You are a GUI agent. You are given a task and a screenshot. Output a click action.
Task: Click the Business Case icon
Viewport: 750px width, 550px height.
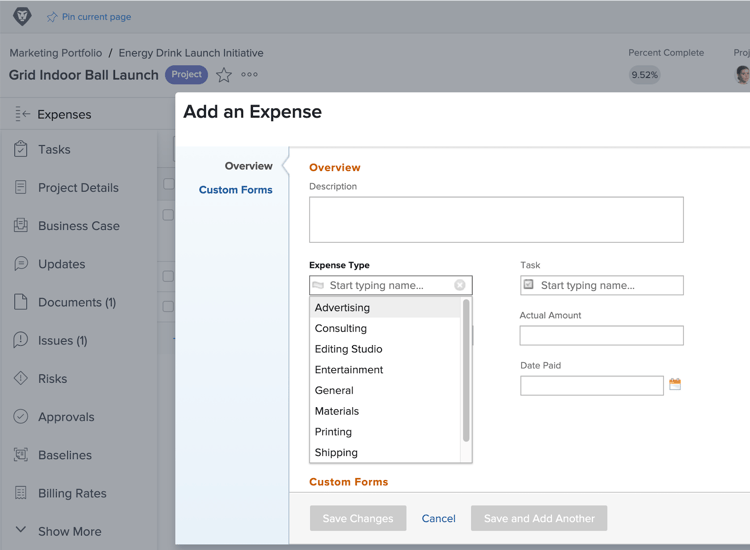coord(21,225)
